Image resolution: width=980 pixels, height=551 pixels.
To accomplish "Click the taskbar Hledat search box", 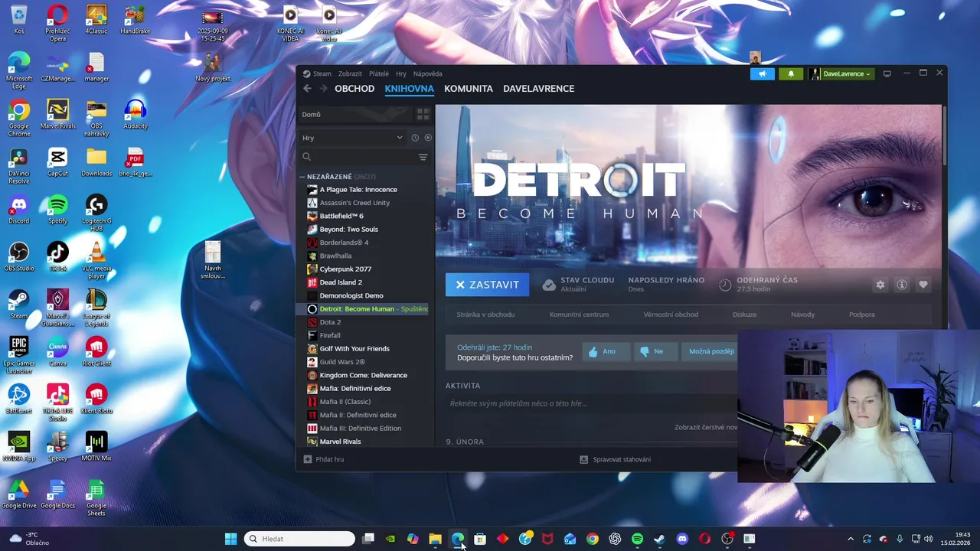I will click(299, 539).
